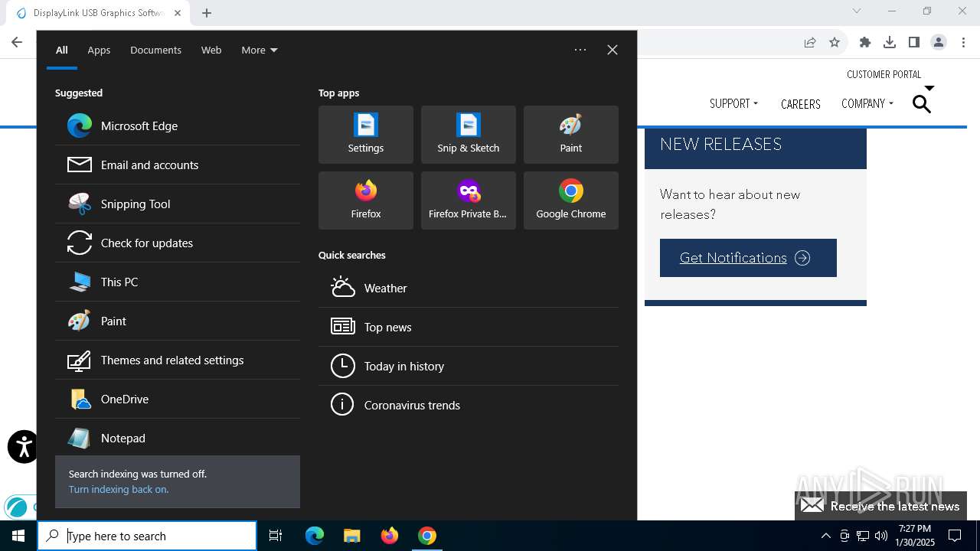Open OneDrive from Suggested list

(178, 399)
